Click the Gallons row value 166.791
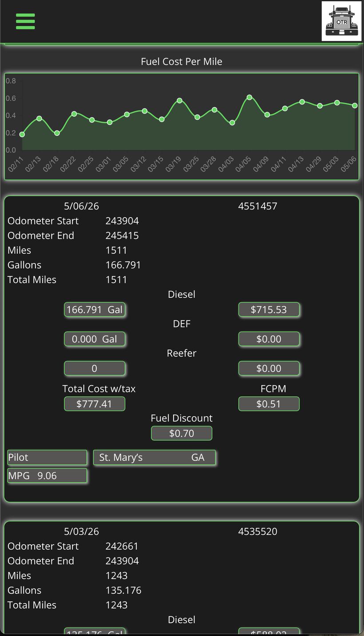 pyautogui.click(x=123, y=265)
